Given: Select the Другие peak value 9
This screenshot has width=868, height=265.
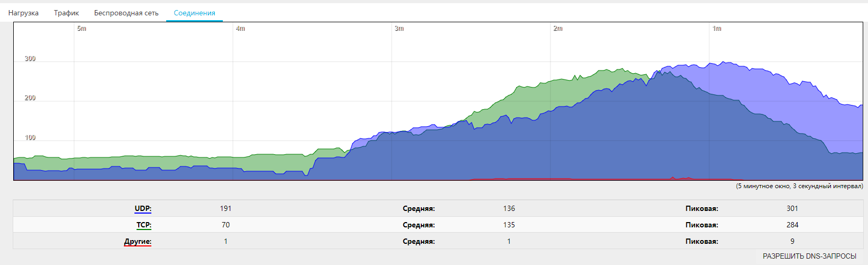Looking at the screenshot, I should coord(792,241).
